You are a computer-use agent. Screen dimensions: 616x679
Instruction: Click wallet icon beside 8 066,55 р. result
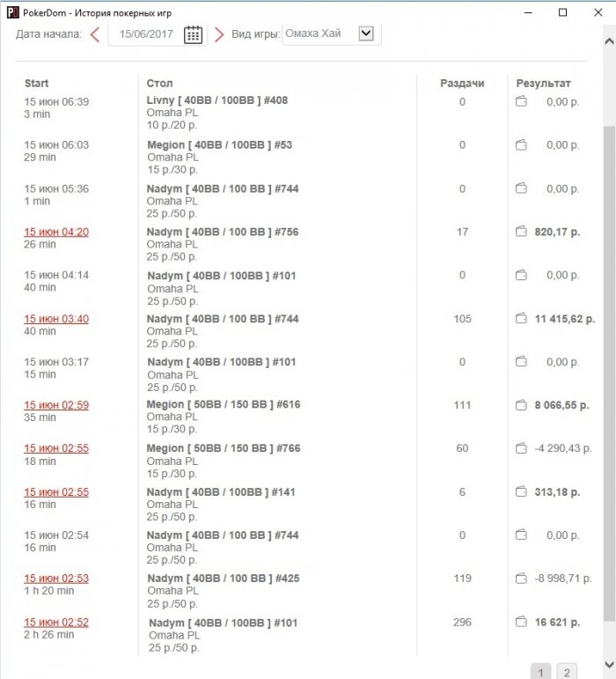(x=521, y=405)
